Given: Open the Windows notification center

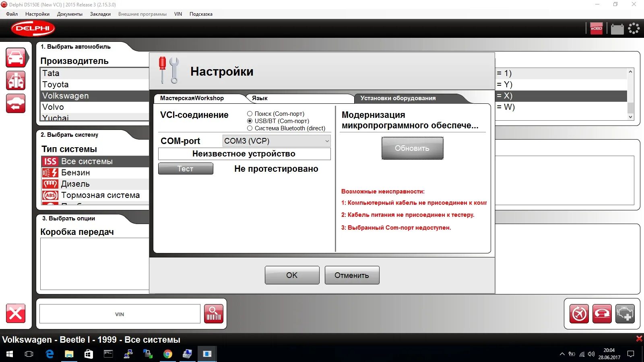Looking at the screenshot, I should pos(631,354).
